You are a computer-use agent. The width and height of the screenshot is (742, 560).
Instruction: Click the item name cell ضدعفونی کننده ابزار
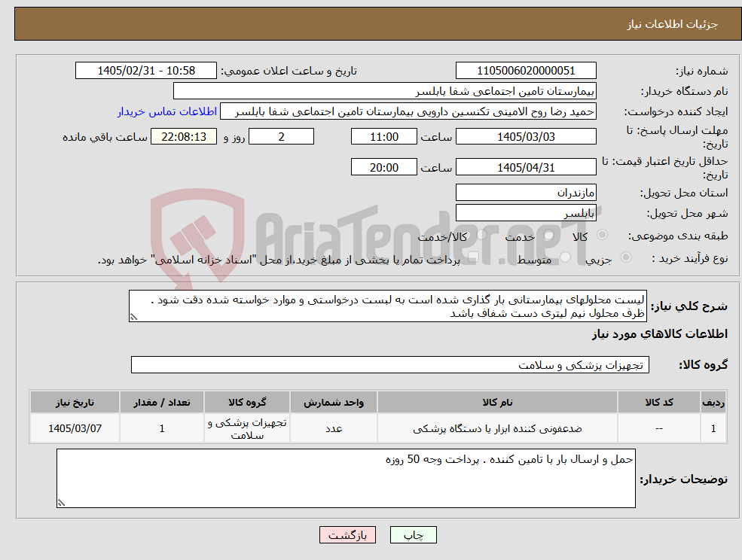click(497, 428)
